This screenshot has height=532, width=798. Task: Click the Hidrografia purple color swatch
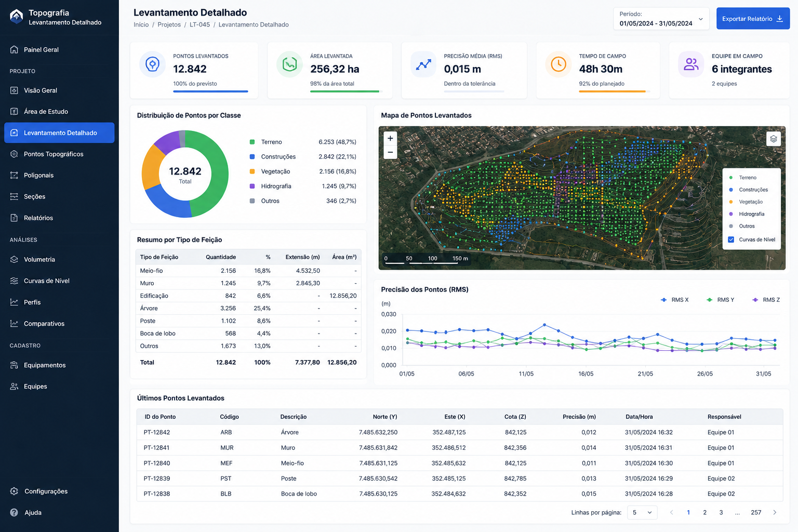(252, 186)
